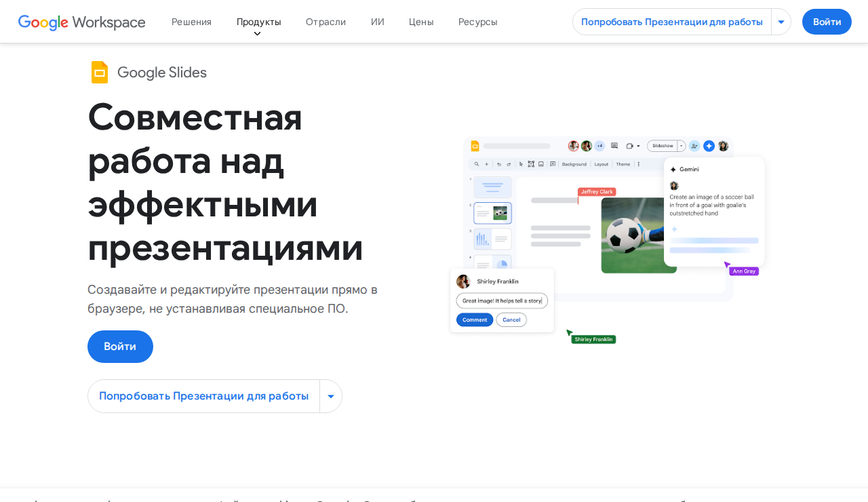
Task: Click the Cancel link in the comment card
Action: (x=511, y=320)
